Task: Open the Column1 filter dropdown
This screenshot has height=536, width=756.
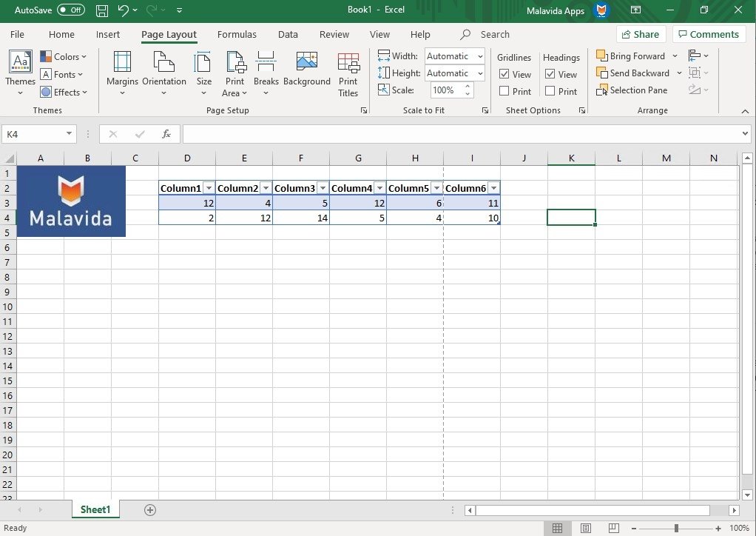Action: tap(209, 187)
